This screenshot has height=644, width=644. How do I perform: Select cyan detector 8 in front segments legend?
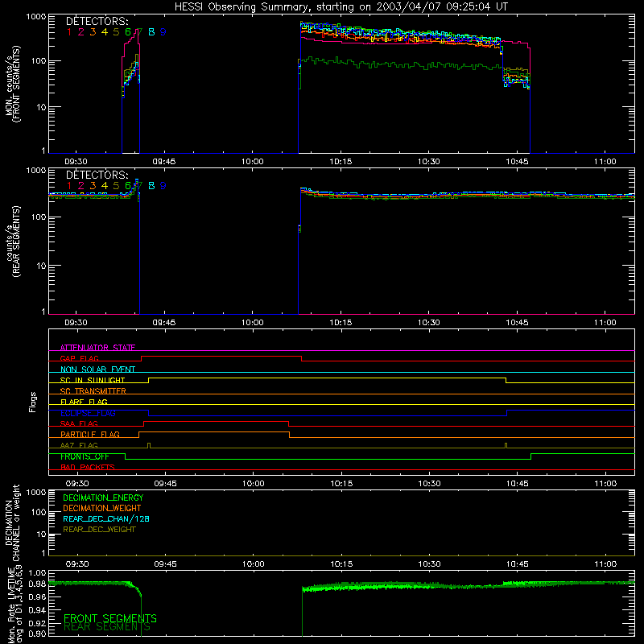pyautogui.click(x=151, y=32)
